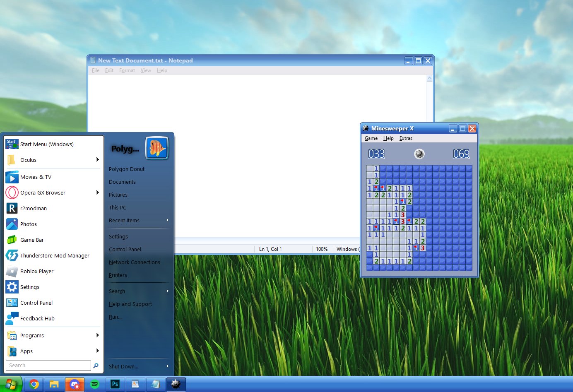Open Notepad's Edit menu

(x=109, y=70)
